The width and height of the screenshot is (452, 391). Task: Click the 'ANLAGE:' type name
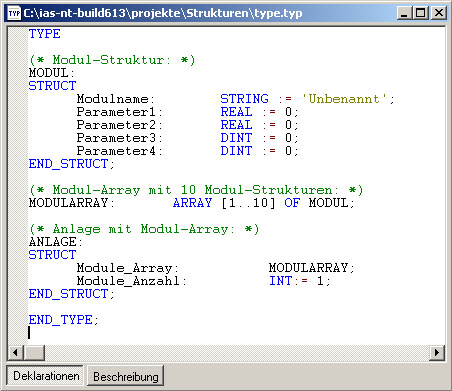[x=56, y=242]
